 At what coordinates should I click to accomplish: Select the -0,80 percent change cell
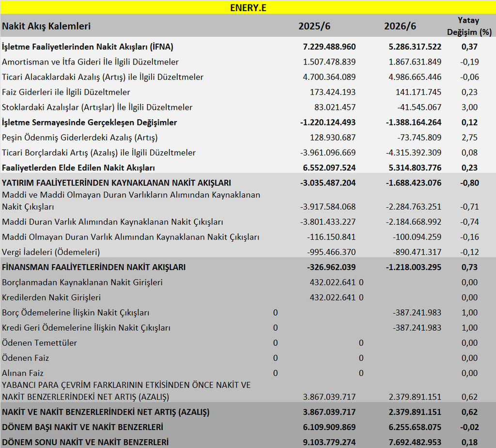coord(469,183)
